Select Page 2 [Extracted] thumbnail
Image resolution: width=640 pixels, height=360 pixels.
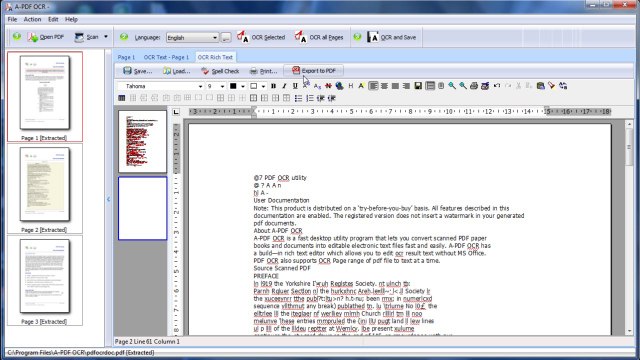tap(44, 189)
